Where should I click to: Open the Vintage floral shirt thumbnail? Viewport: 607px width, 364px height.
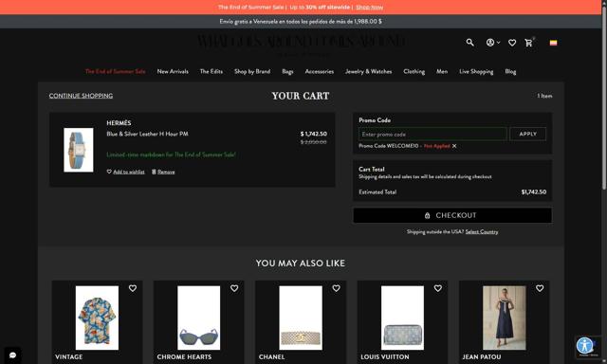[x=97, y=318]
